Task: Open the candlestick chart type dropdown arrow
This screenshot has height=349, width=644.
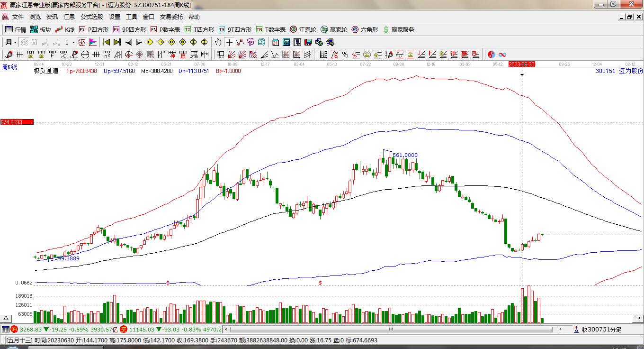Action: coord(73,42)
